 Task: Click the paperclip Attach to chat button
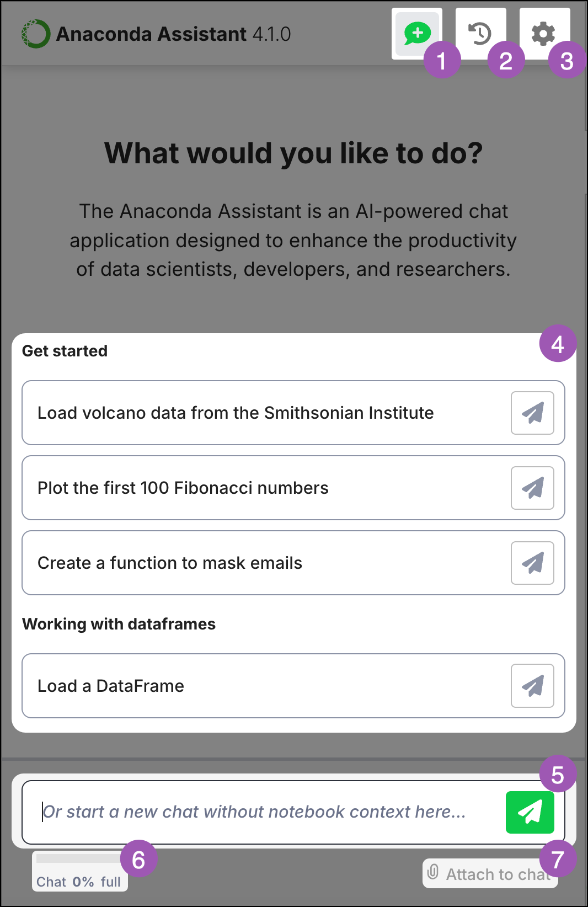490,874
